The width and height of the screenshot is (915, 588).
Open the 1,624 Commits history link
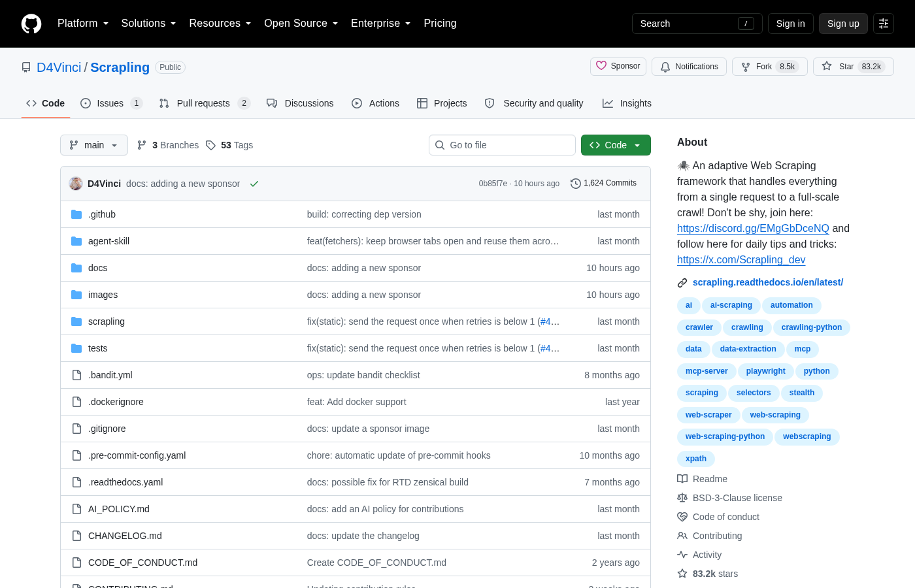tap(603, 184)
